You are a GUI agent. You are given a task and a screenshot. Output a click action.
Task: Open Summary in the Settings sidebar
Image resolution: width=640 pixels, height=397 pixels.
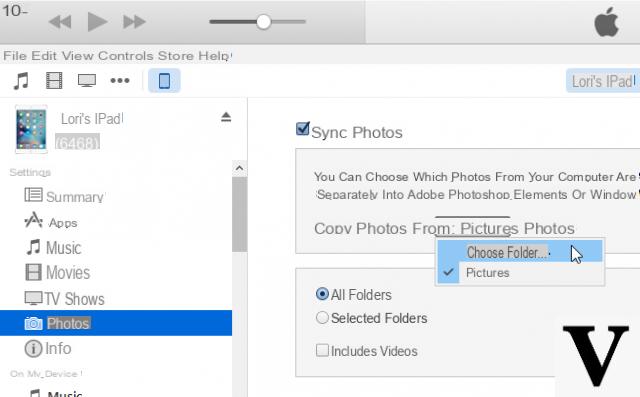64,196
